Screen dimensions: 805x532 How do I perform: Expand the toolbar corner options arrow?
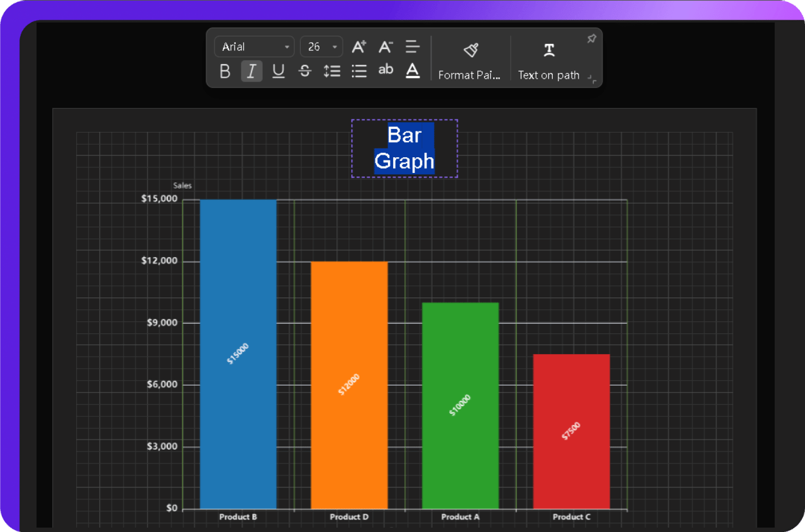(592, 79)
